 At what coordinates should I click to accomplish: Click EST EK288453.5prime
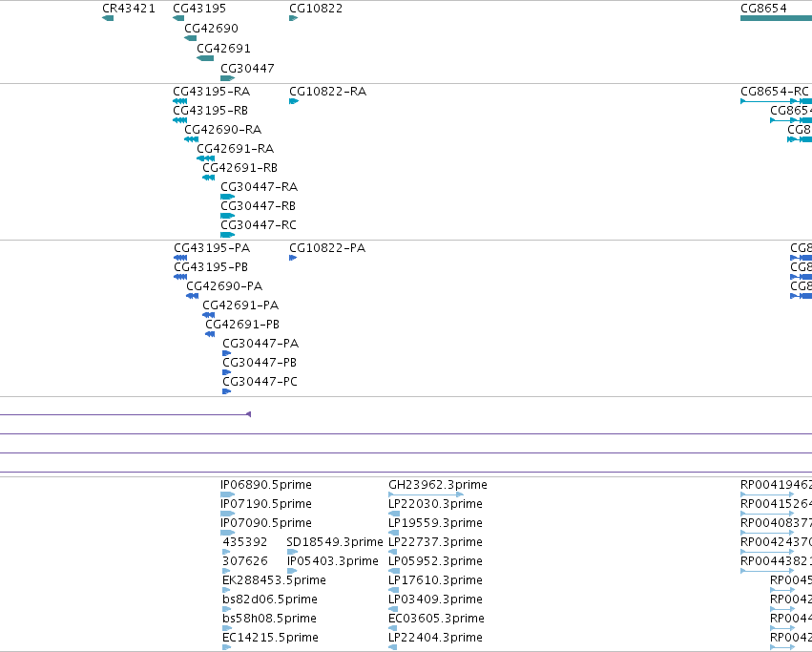226,590
